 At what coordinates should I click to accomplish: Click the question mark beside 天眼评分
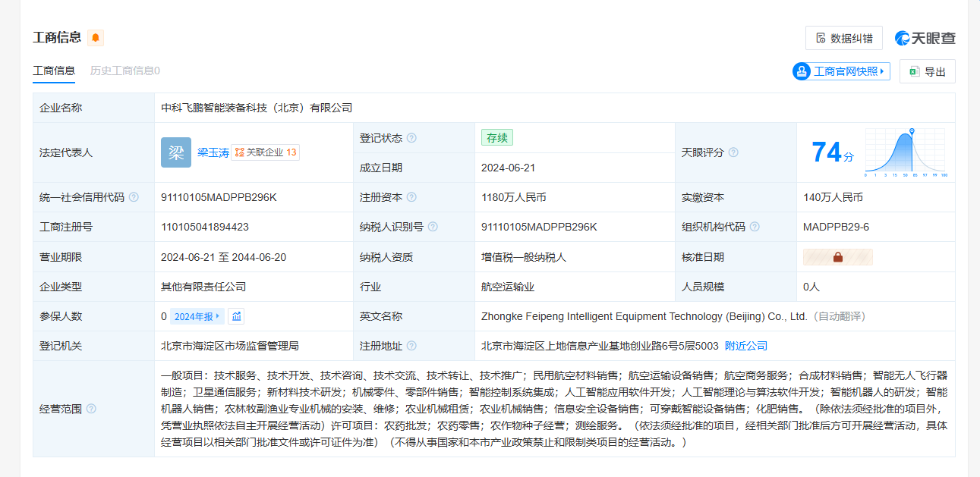coord(733,152)
